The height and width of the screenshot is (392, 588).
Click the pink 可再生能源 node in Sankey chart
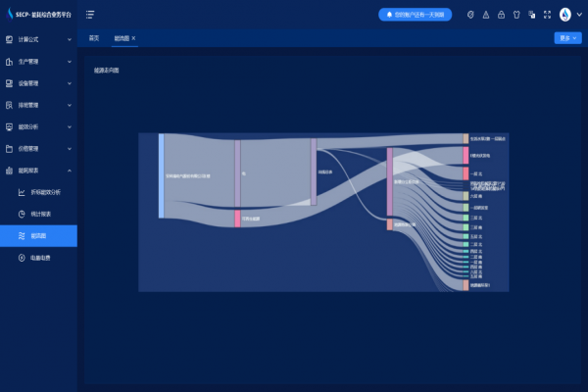(x=237, y=218)
